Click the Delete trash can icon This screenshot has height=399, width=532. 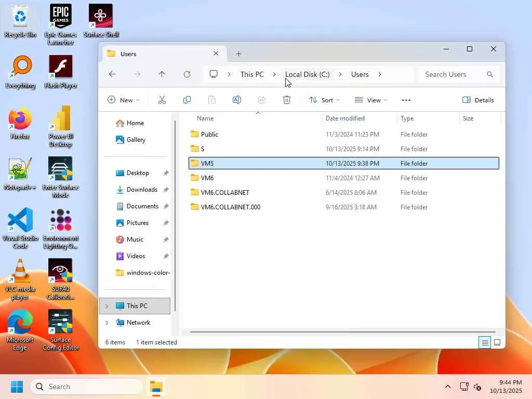tap(287, 100)
